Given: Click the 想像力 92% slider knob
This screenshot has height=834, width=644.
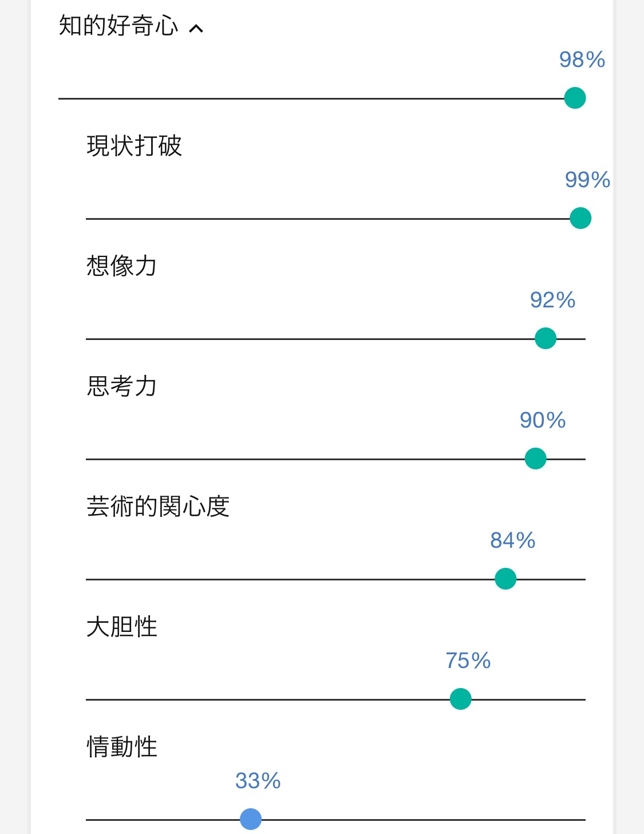Looking at the screenshot, I should [546, 338].
